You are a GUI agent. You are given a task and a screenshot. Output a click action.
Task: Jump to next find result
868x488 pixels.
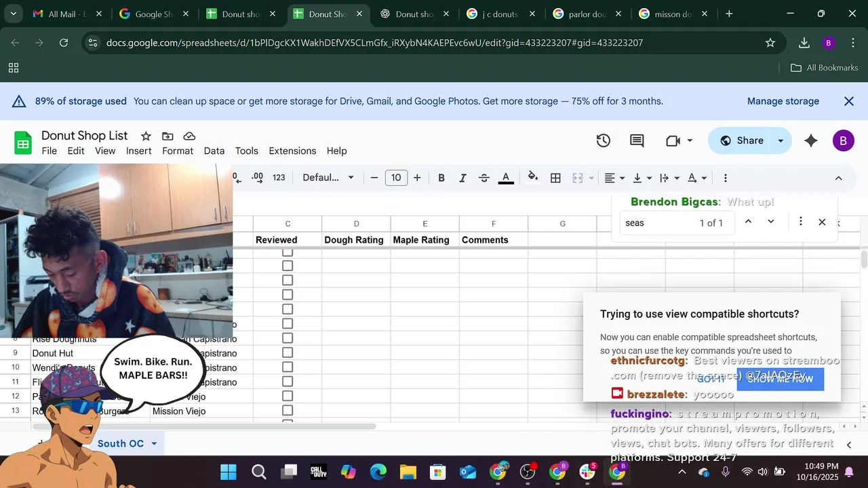point(770,222)
